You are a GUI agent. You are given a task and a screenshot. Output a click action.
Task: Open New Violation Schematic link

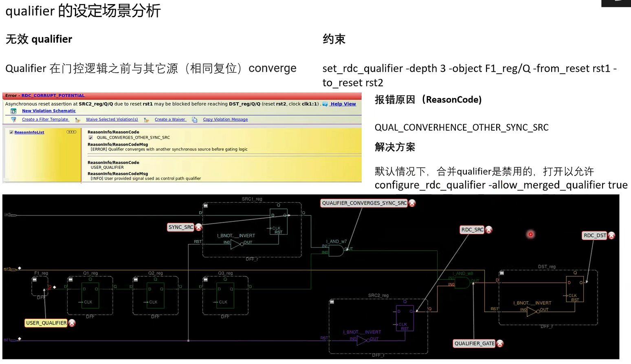point(49,111)
